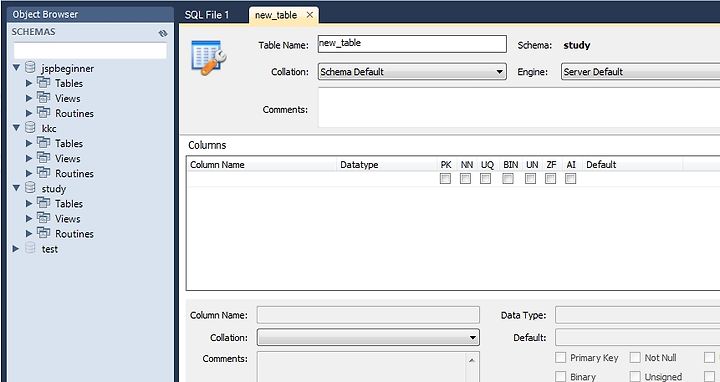Expand Tables under jspbeginner

[x=29, y=83]
